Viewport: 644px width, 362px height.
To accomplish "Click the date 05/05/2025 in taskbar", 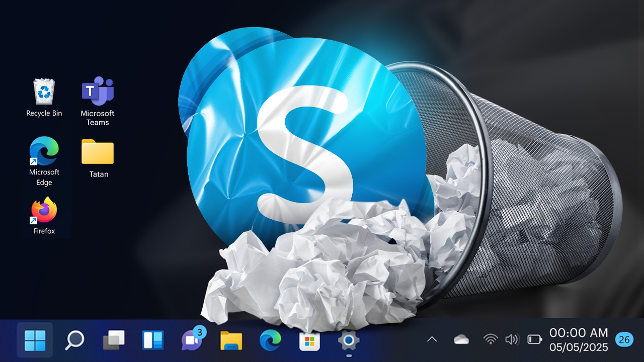I will pyautogui.click(x=579, y=347).
